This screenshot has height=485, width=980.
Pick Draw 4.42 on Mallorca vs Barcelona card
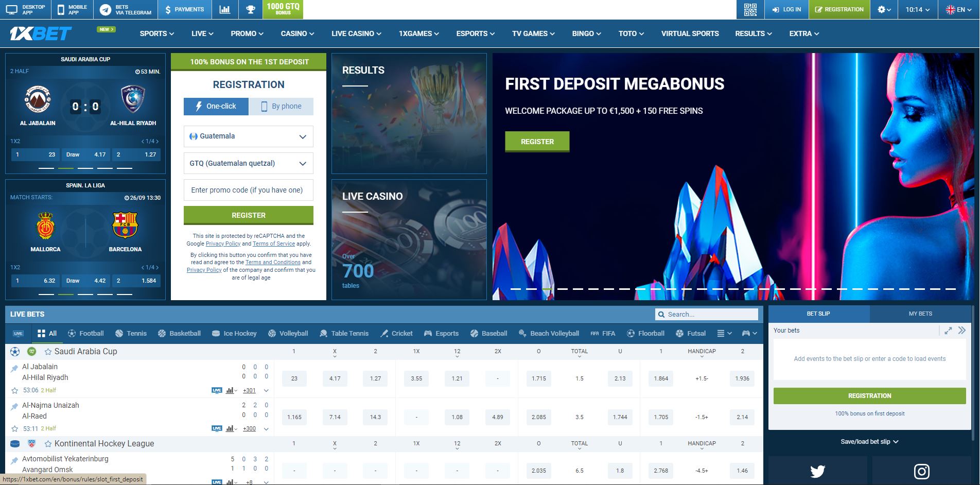click(85, 281)
